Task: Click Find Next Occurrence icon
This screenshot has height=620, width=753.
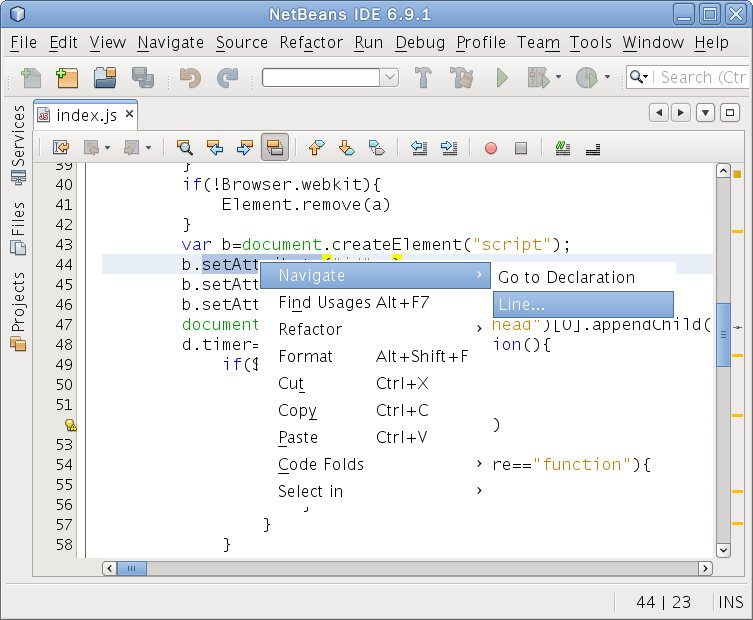Action: click(x=244, y=147)
